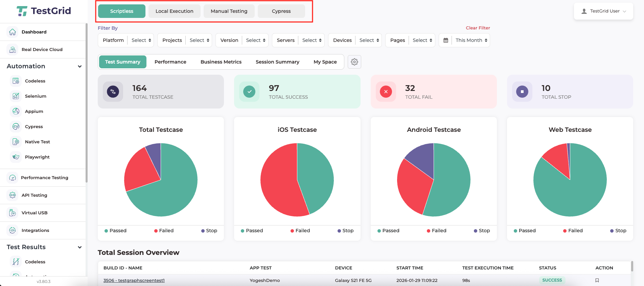Open Selenium automation from sidebar icon
The height and width of the screenshot is (286, 644).
(x=16, y=96)
